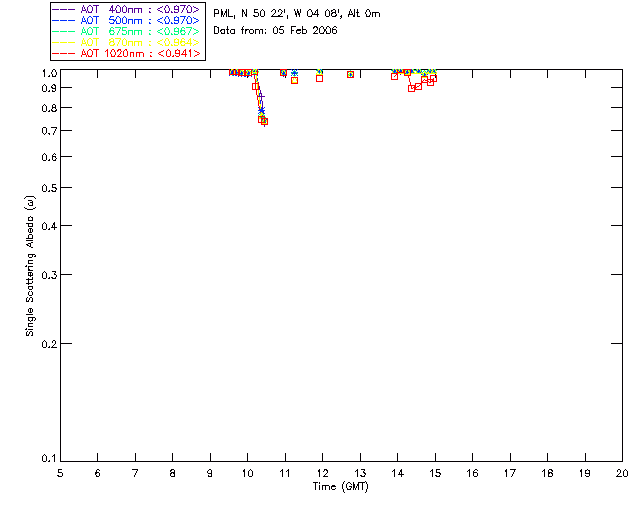
Task: Click the 'Time (GMT)' axis label
Action: (x=341, y=487)
